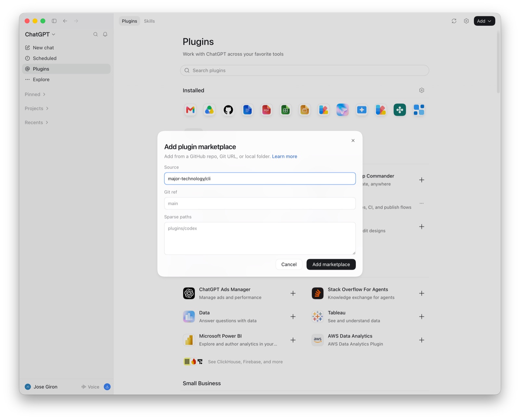This screenshot has height=420, width=520.
Task: Open notifications bell icon
Action: (105, 34)
